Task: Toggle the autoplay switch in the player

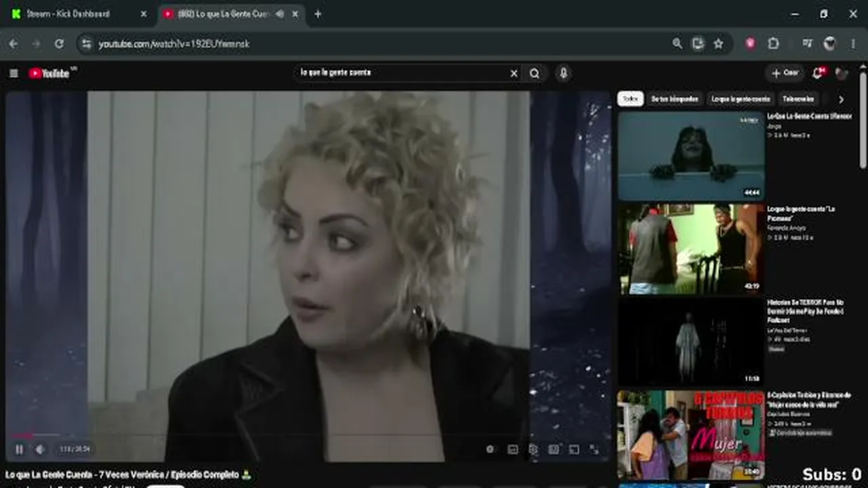Action: 490,449
